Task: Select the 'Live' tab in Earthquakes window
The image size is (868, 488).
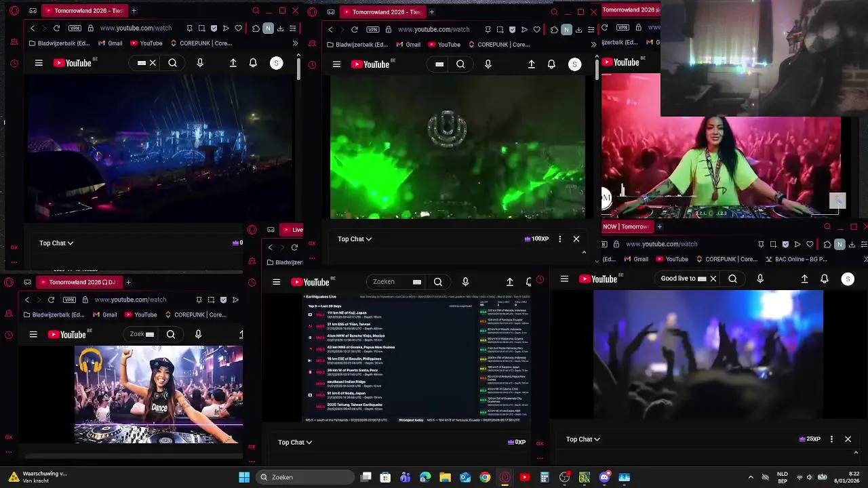Action: (x=292, y=230)
